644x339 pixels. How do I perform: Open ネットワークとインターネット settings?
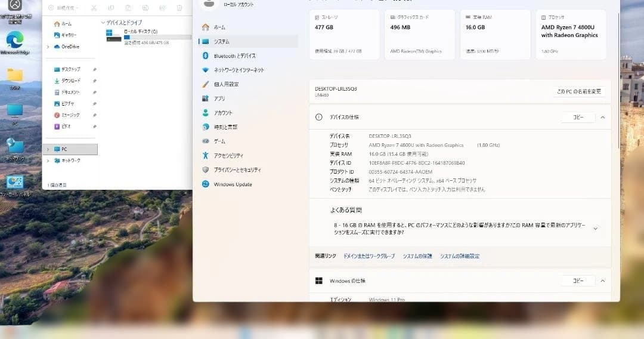click(248, 70)
